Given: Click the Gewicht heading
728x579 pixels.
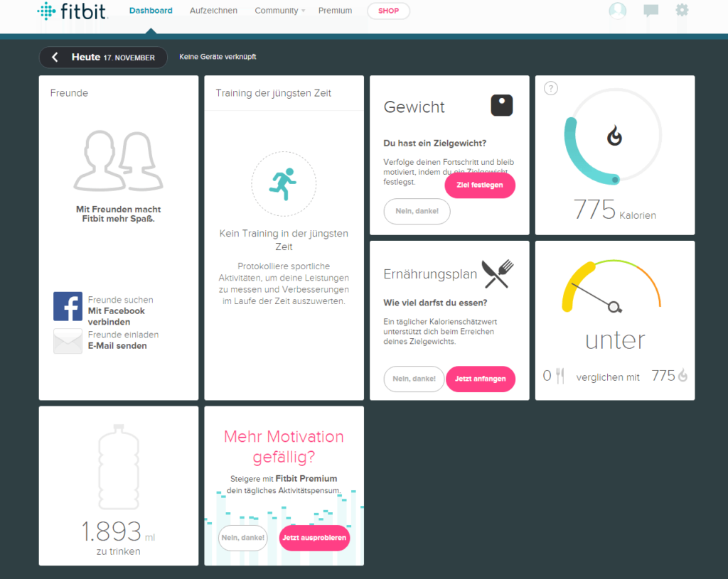Looking at the screenshot, I should tap(414, 107).
